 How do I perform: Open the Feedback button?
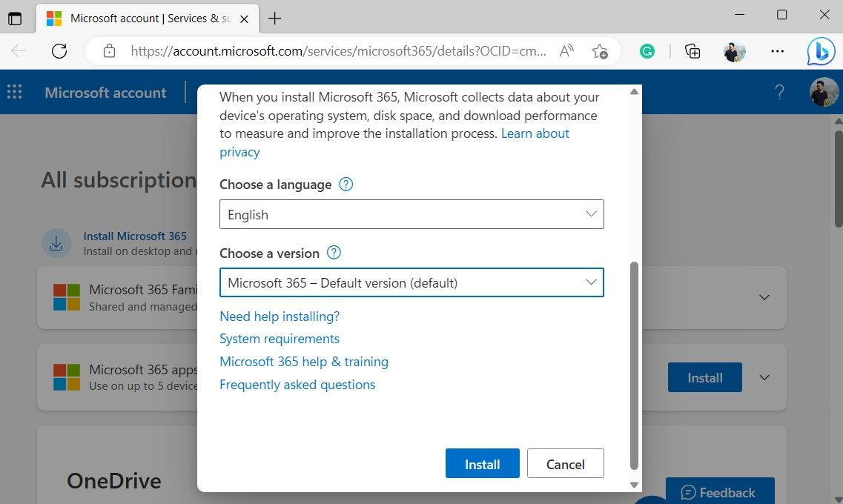pos(720,491)
